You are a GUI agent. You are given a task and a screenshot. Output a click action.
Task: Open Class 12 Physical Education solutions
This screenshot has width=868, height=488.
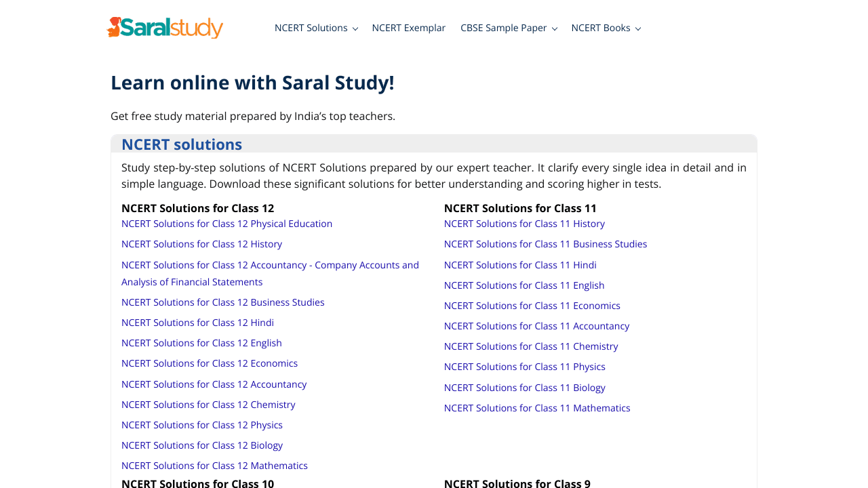[x=226, y=224]
